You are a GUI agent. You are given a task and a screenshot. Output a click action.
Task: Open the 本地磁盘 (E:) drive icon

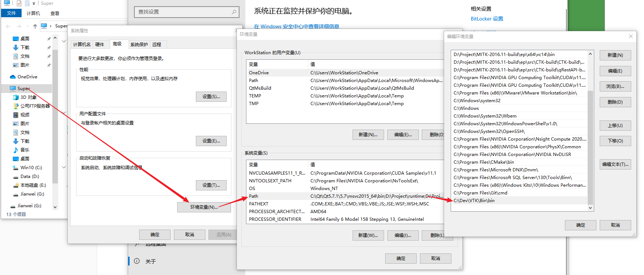(15, 185)
